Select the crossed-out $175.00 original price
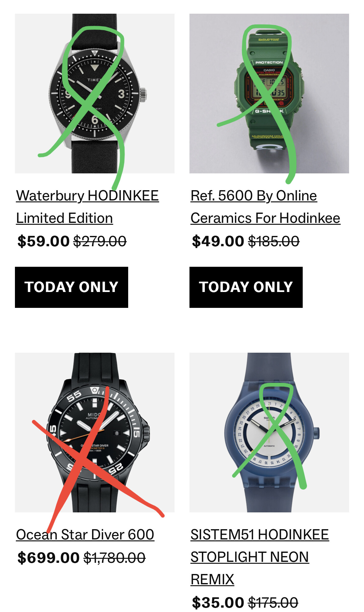The image size is (364, 612). (x=273, y=603)
